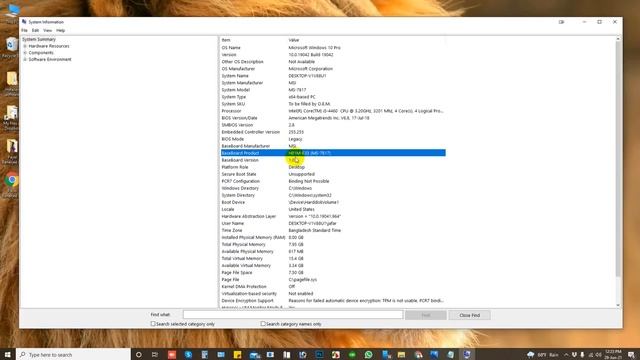Enable Search category names only

tap(263, 324)
